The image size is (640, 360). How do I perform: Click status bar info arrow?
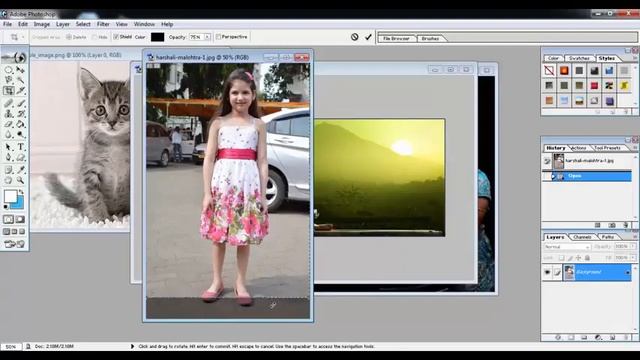[x=132, y=347]
